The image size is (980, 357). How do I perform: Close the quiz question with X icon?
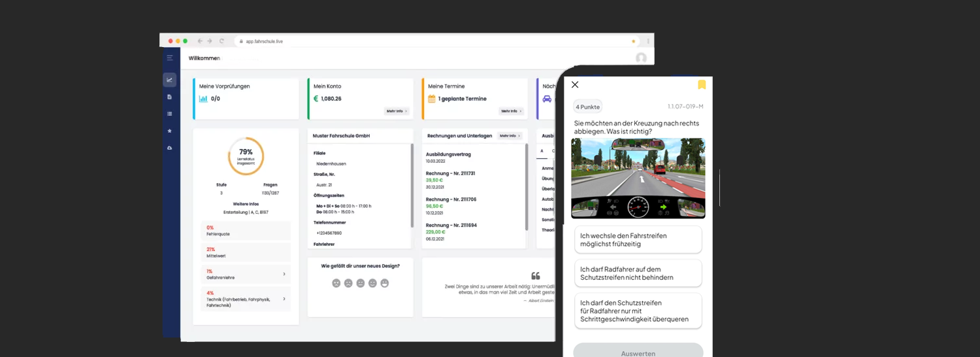(x=575, y=84)
